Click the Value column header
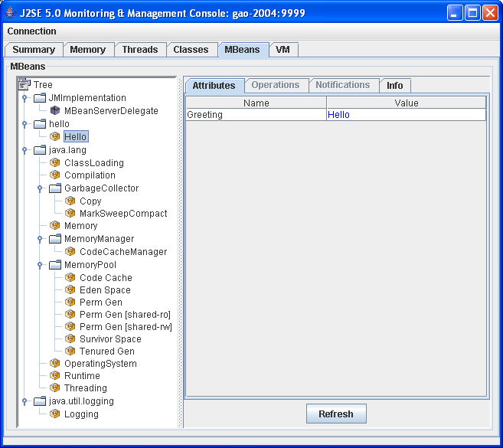The width and height of the screenshot is (503, 448). (406, 103)
